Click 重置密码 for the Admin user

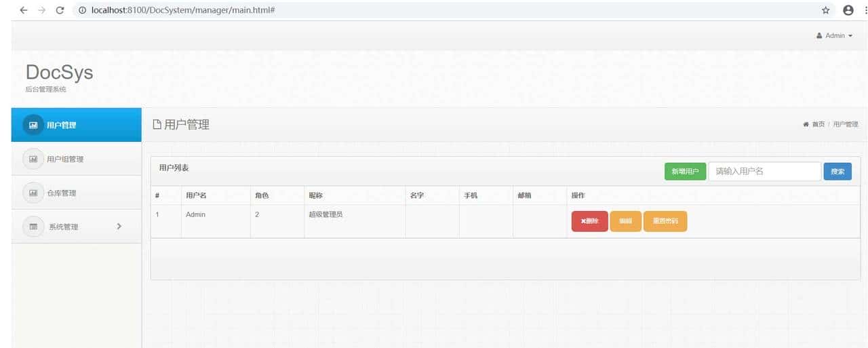click(665, 221)
